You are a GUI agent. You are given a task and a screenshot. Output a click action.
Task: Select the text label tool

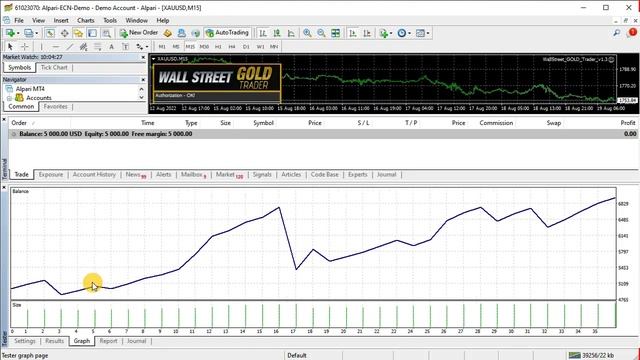(126, 47)
